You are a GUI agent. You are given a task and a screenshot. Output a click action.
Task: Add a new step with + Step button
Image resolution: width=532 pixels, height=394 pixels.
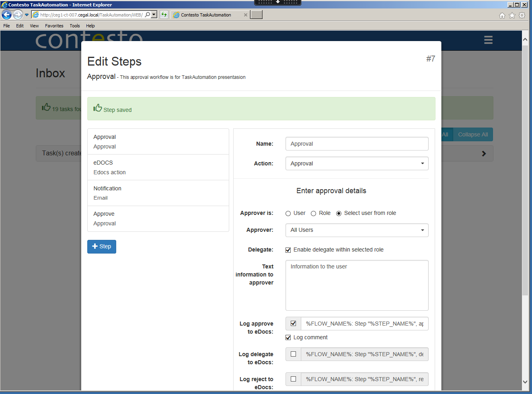click(x=102, y=247)
